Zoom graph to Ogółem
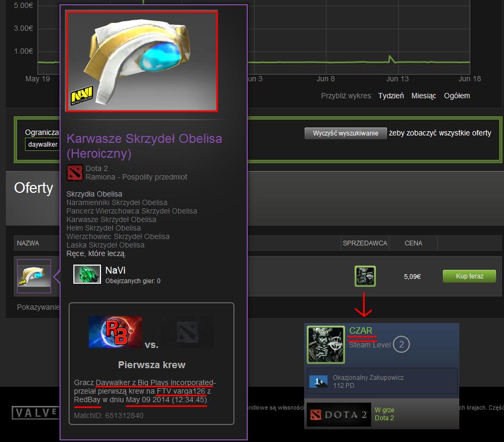This screenshot has height=442, width=504. tap(457, 96)
